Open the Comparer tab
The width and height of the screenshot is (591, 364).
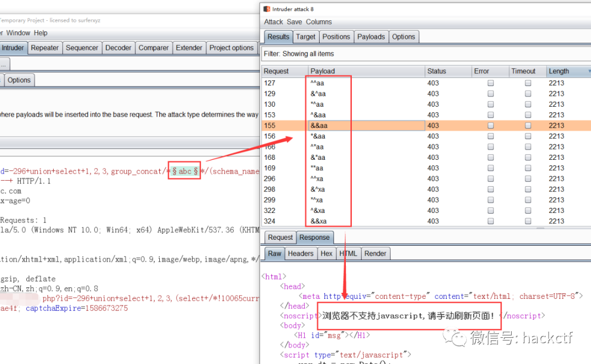pos(153,48)
